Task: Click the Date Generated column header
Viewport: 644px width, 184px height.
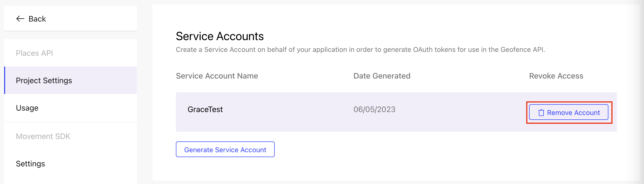Action: coord(382,76)
